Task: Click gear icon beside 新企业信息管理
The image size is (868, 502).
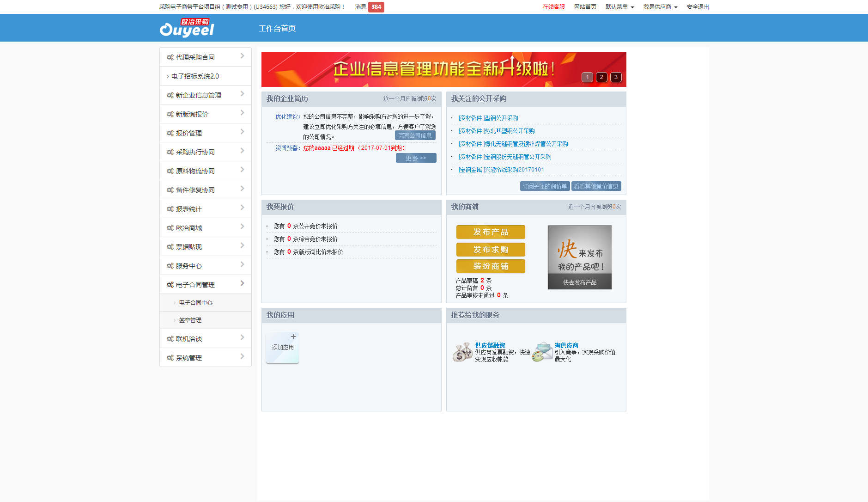Action: (170, 95)
